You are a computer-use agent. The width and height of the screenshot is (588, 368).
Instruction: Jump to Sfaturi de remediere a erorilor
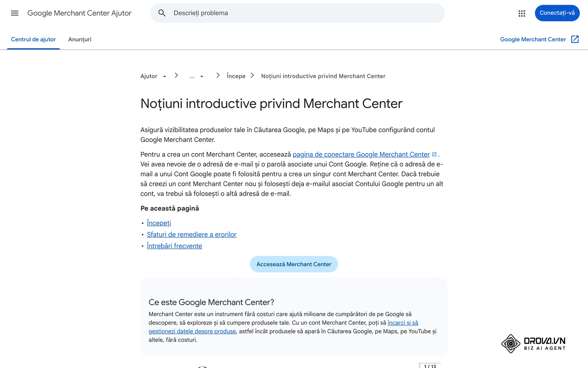point(191,234)
